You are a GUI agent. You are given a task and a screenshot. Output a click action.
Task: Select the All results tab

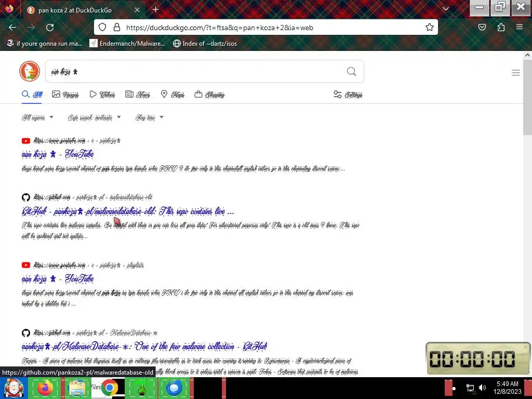32,95
